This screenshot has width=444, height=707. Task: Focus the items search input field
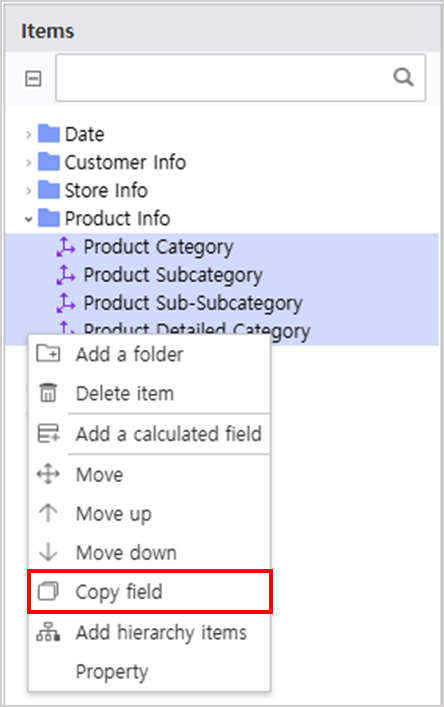pyautogui.click(x=241, y=78)
